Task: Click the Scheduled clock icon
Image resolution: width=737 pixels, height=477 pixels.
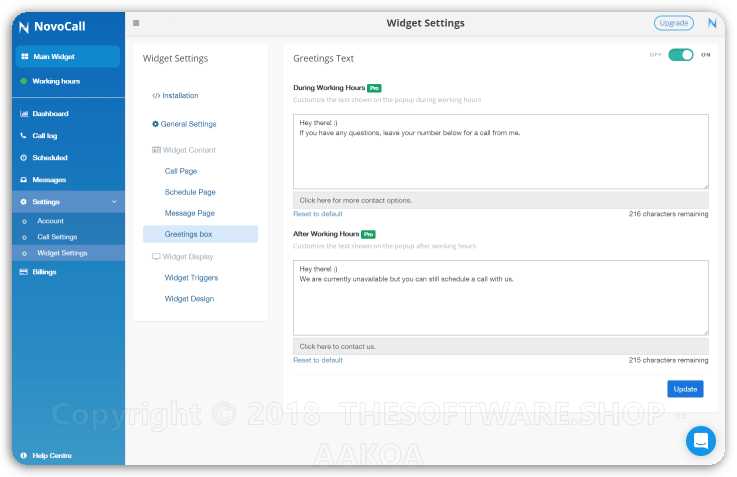Action: (x=24, y=158)
